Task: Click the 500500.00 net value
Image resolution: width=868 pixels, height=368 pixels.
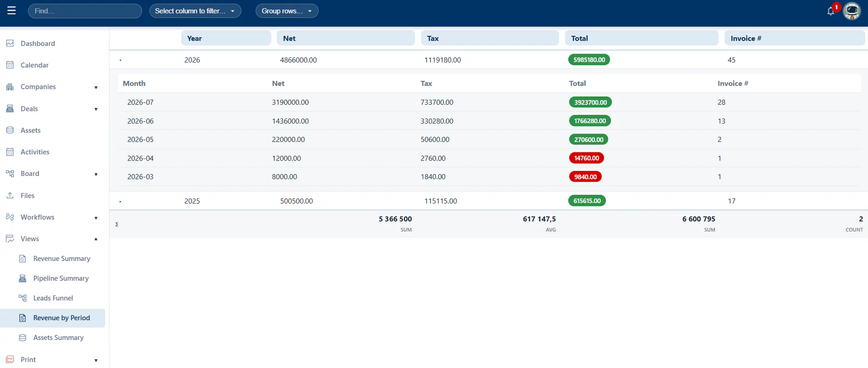Action: tap(297, 201)
